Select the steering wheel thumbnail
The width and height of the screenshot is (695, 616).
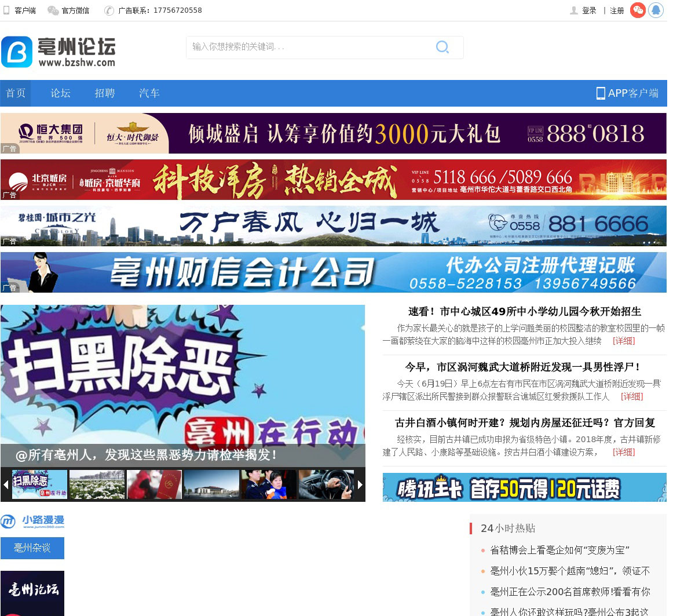click(326, 484)
